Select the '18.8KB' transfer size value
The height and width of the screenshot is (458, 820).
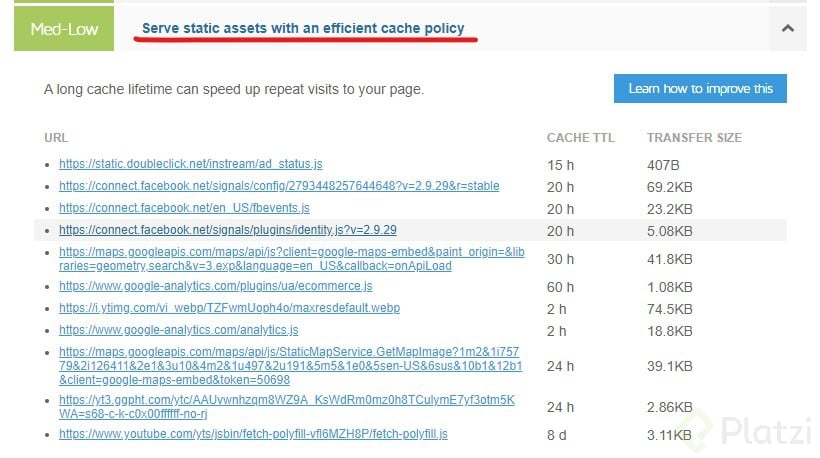click(669, 331)
